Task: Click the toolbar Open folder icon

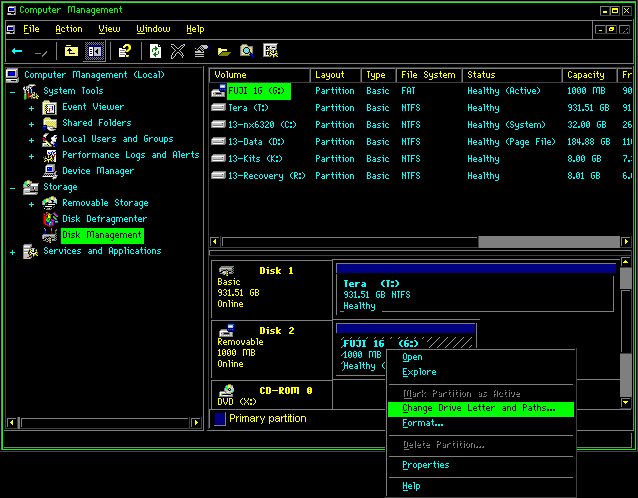Action: 224,50
